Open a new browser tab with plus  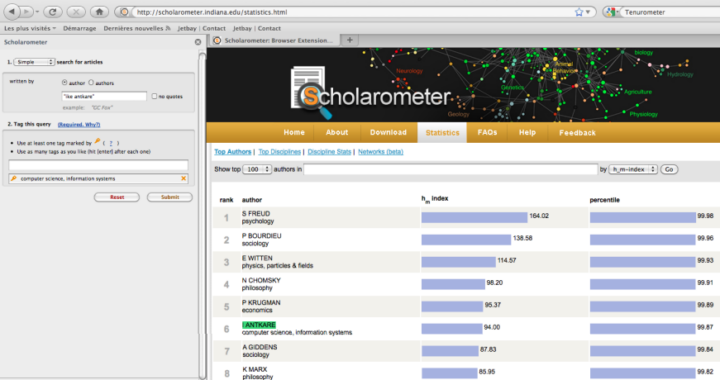pyautogui.click(x=349, y=40)
